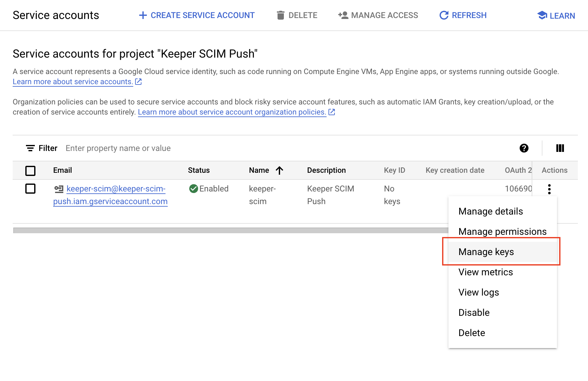Select View logs from the actions menu

coord(479,292)
